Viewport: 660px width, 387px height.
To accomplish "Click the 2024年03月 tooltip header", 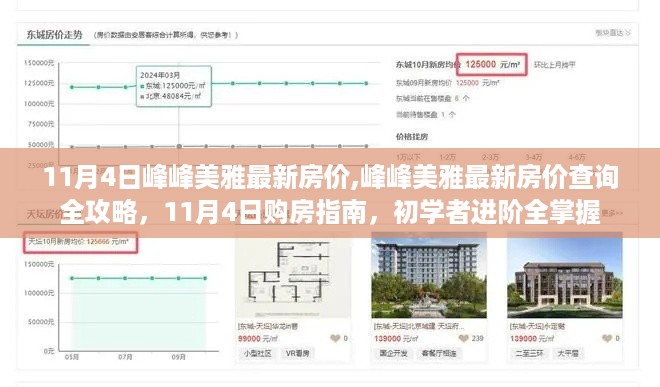I will point(160,75).
